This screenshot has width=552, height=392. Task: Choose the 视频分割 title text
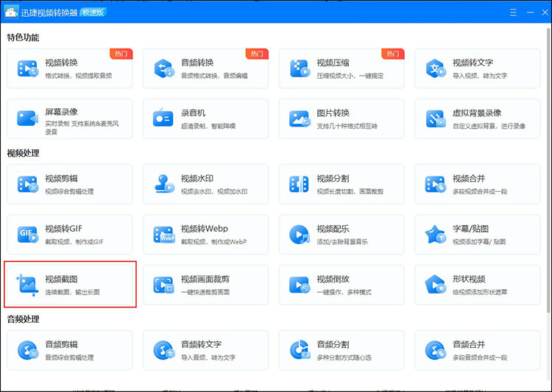pos(333,179)
